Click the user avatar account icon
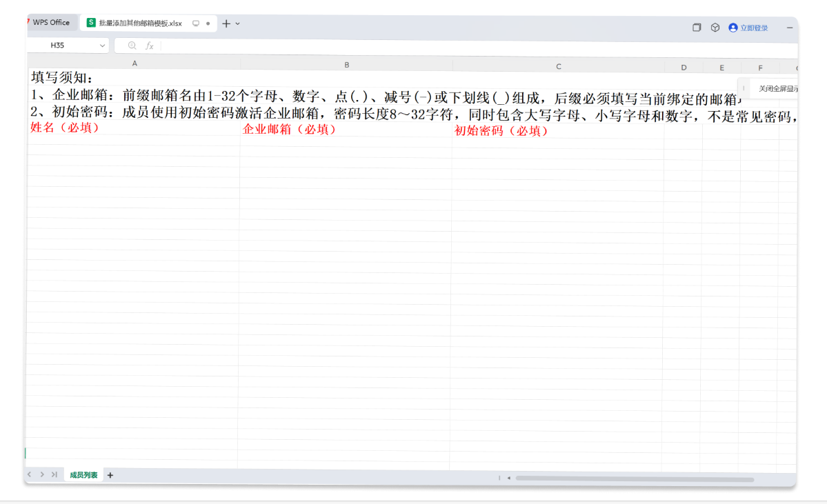This screenshot has width=827, height=504. pyautogui.click(x=732, y=28)
